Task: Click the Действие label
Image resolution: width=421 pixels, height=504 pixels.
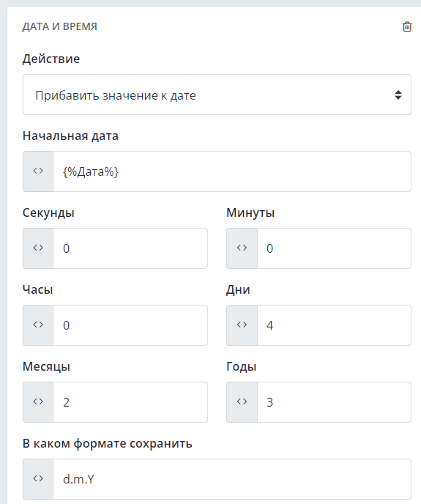Action: pyautogui.click(x=51, y=59)
